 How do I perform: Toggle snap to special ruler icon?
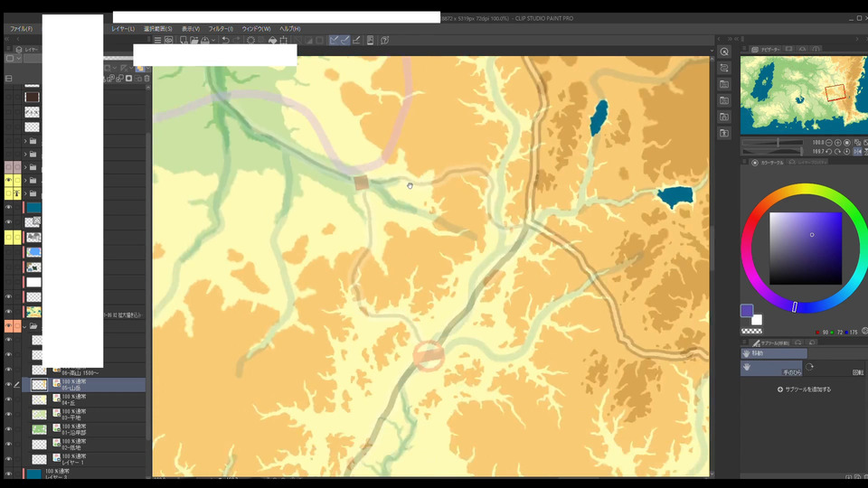pyautogui.click(x=344, y=41)
